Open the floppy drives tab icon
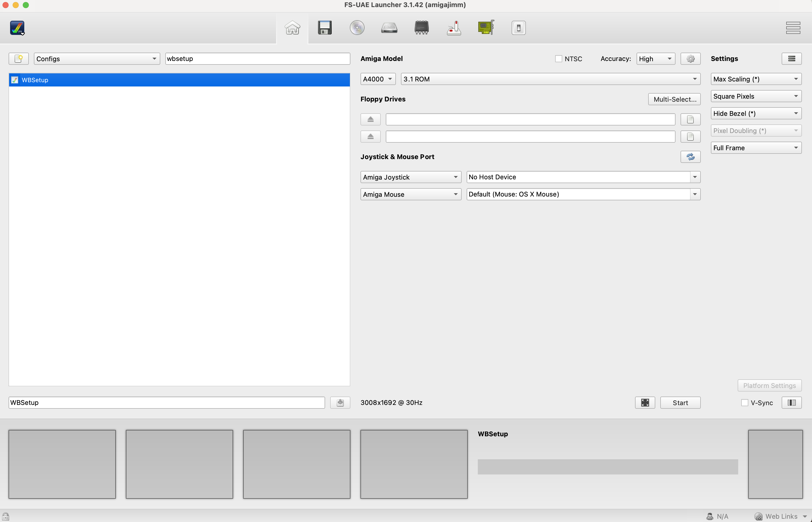 (x=325, y=28)
